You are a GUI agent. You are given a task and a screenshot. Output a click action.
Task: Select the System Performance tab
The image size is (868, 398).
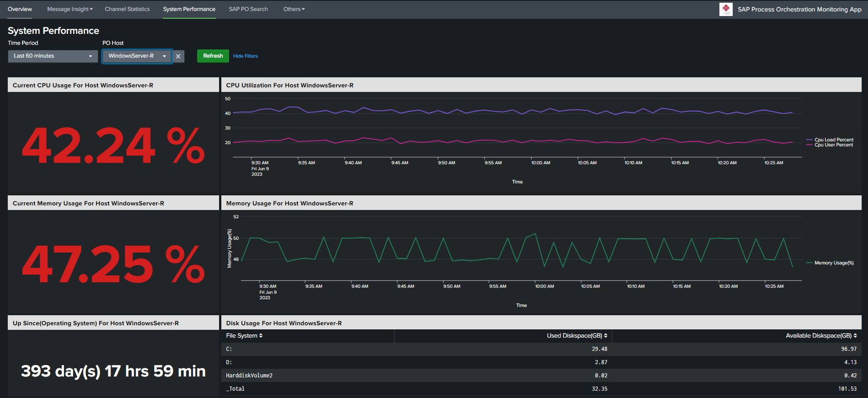(x=189, y=9)
